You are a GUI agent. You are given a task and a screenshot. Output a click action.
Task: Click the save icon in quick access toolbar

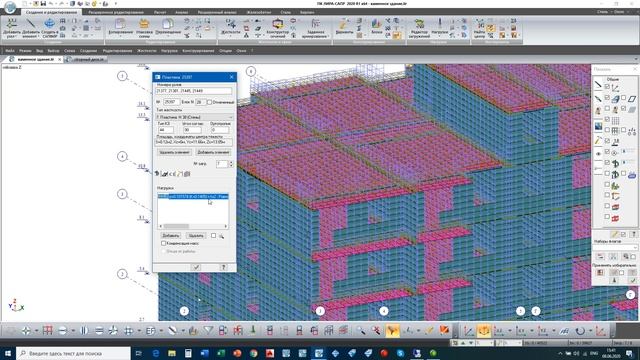pos(43,4)
